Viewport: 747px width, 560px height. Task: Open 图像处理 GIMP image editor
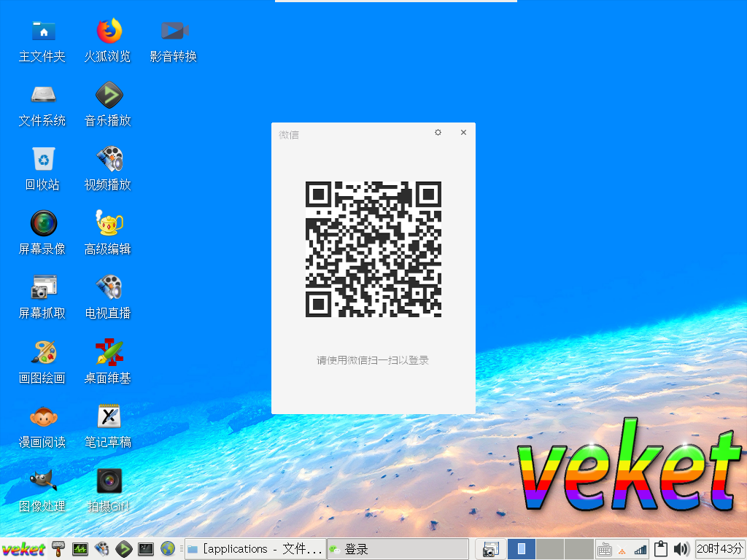[x=43, y=481]
